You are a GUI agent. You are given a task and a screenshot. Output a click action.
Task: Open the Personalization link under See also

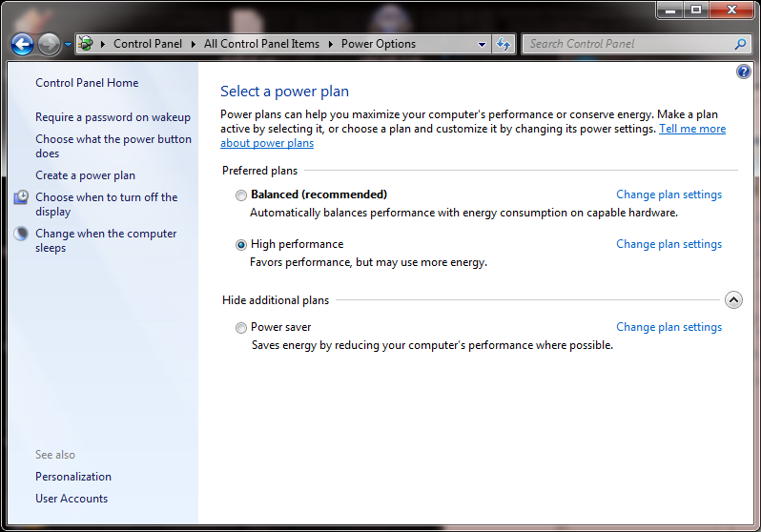tap(73, 477)
